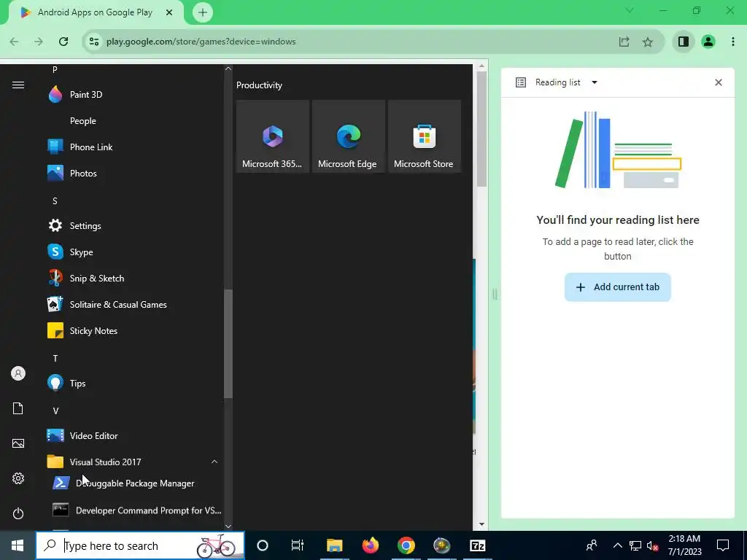Click the app list scroll down arrow

[228, 526]
